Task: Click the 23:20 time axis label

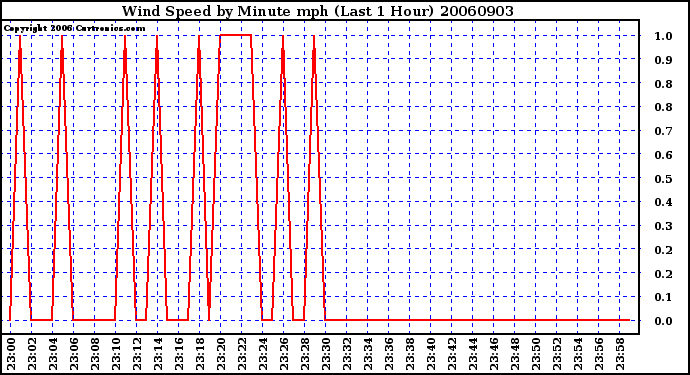Action: point(221,355)
